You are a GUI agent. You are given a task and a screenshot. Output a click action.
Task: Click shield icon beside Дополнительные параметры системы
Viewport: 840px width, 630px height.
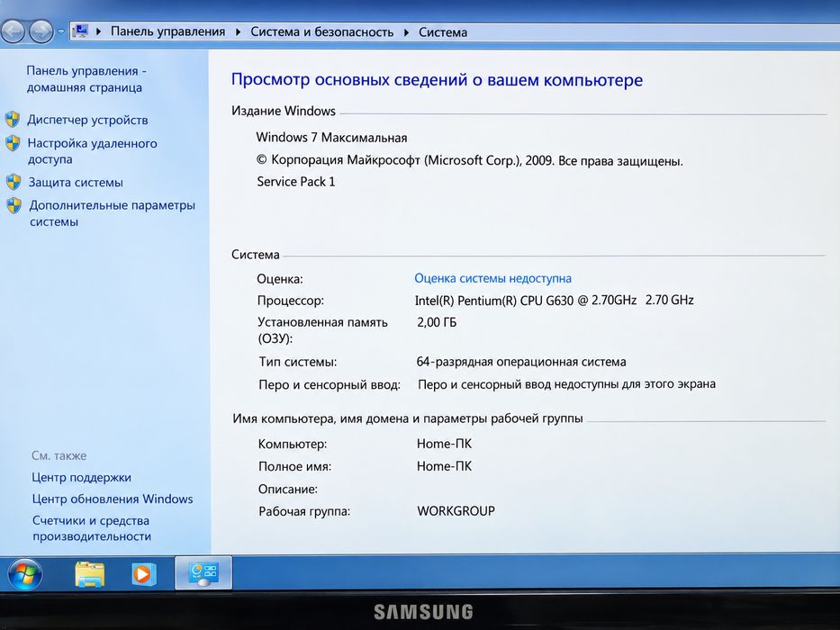coord(14,205)
